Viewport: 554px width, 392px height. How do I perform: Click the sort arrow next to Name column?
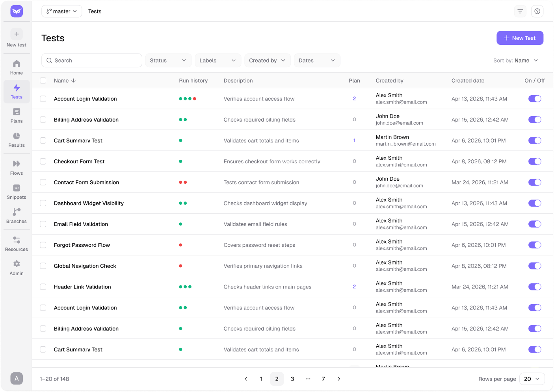74,81
